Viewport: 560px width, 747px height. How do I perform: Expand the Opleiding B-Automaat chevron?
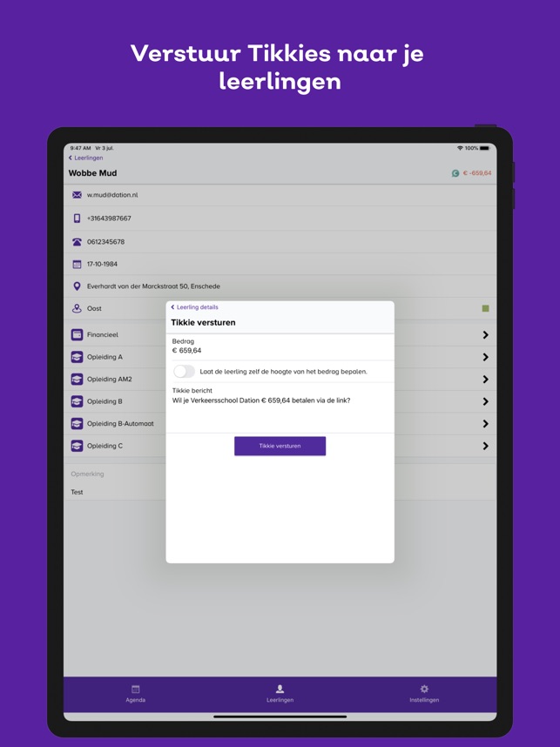[x=485, y=423]
